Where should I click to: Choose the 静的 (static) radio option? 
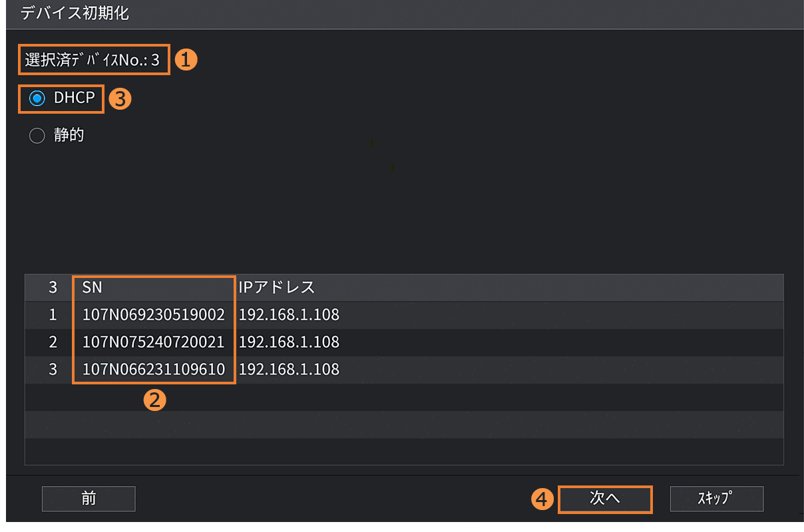coord(37,136)
